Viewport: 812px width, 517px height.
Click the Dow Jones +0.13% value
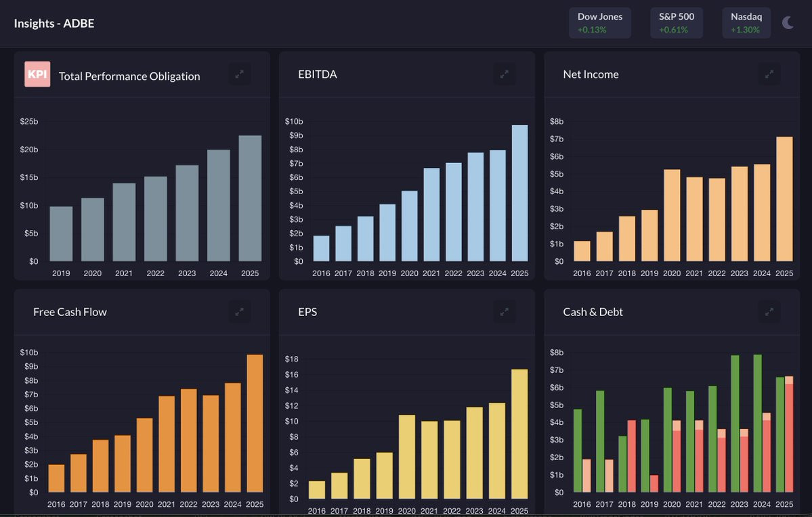tap(592, 30)
